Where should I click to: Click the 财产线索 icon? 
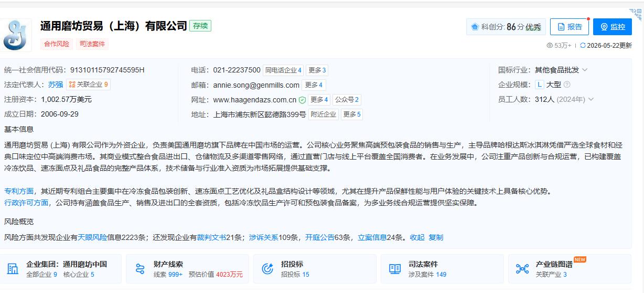[x=140, y=269]
